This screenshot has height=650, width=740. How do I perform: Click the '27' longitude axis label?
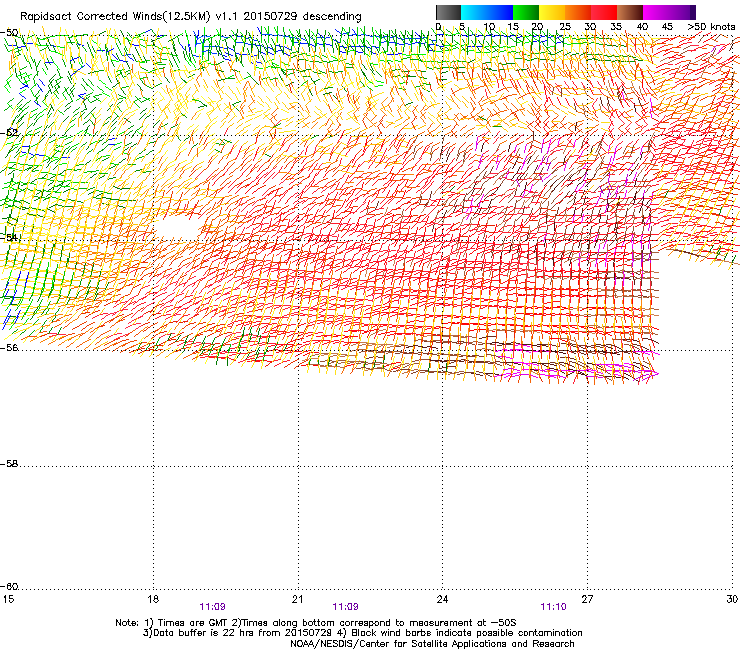(x=587, y=599)
